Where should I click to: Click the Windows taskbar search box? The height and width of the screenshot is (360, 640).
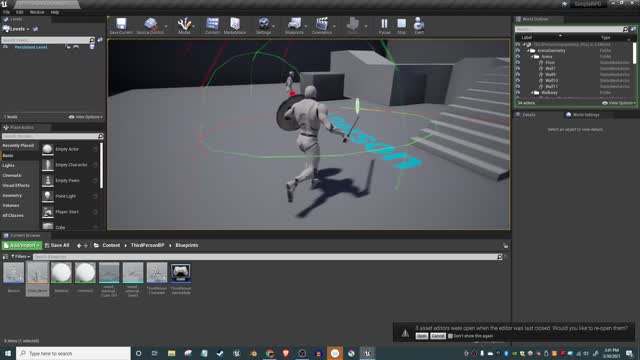[73, 353]
